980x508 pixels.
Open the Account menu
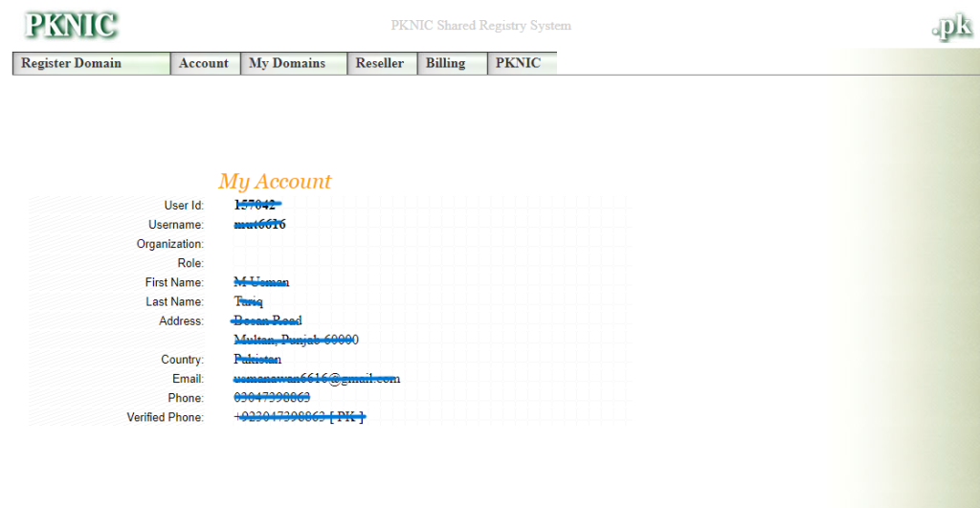204,63
